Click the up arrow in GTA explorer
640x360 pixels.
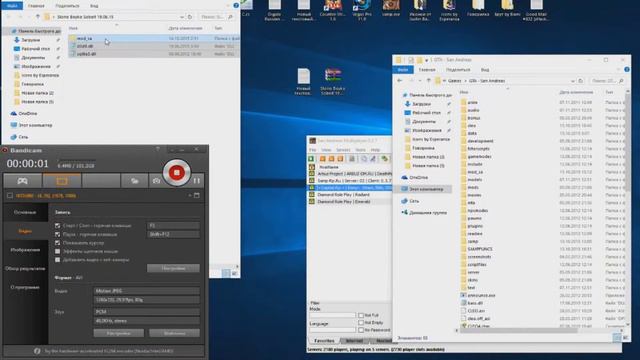point(429,81)
